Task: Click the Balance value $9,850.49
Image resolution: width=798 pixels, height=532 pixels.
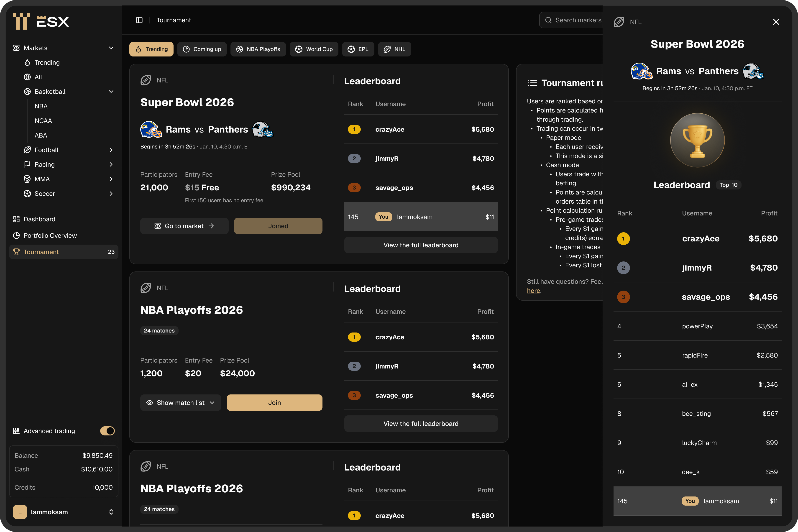Action: tap(97, 456)
